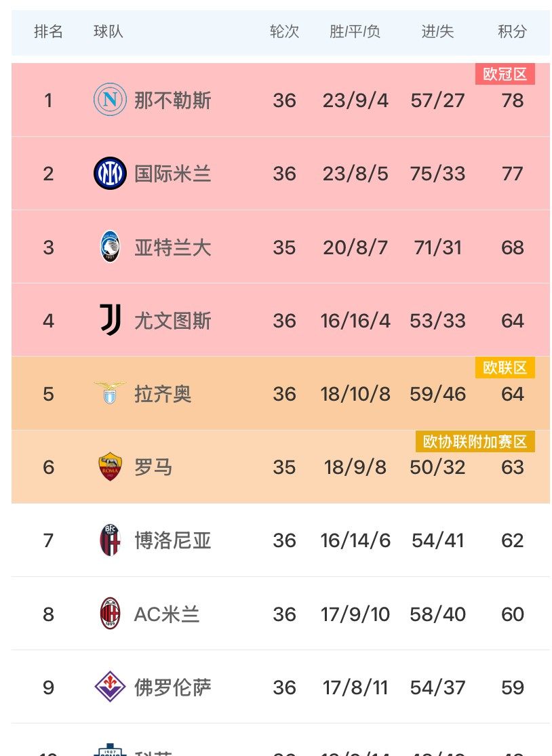552x756 pixels.
Task: Click the Fiorentina club logo
Action: pos(110,687)
